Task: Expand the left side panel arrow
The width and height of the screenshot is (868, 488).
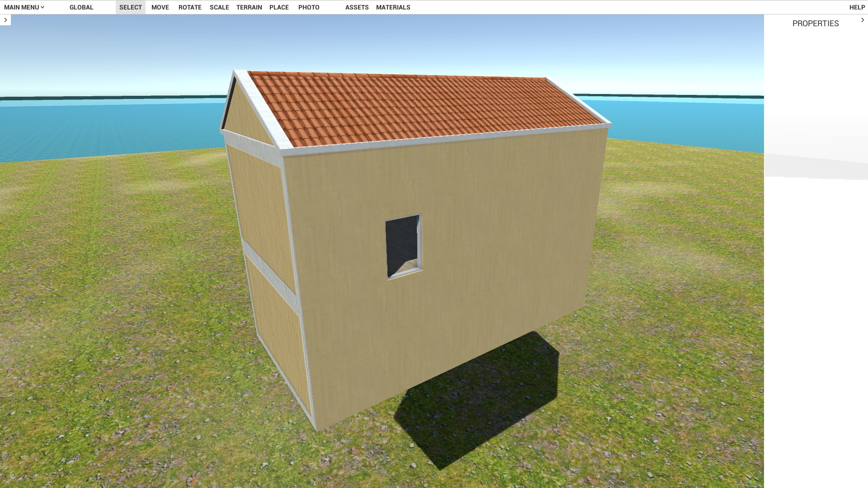Action: 5,20
